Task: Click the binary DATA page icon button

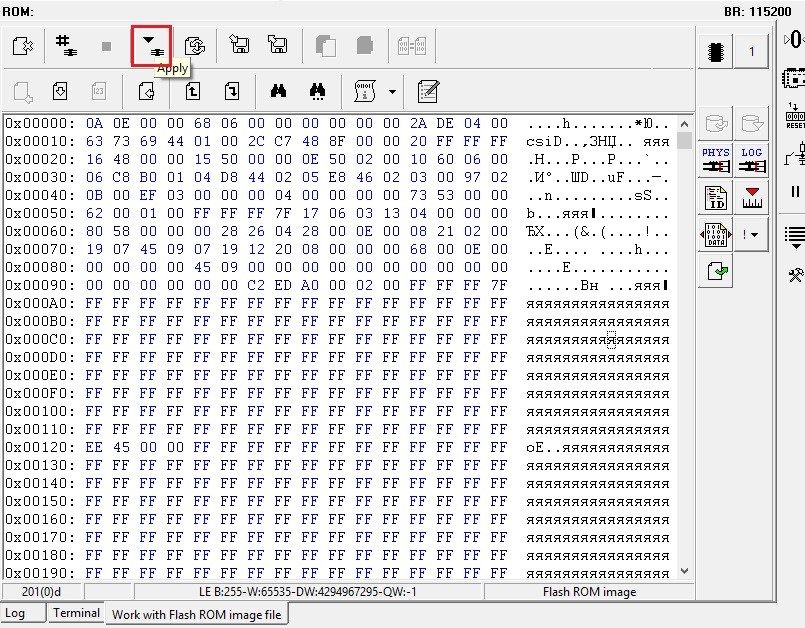Action: tap(716, 235)
